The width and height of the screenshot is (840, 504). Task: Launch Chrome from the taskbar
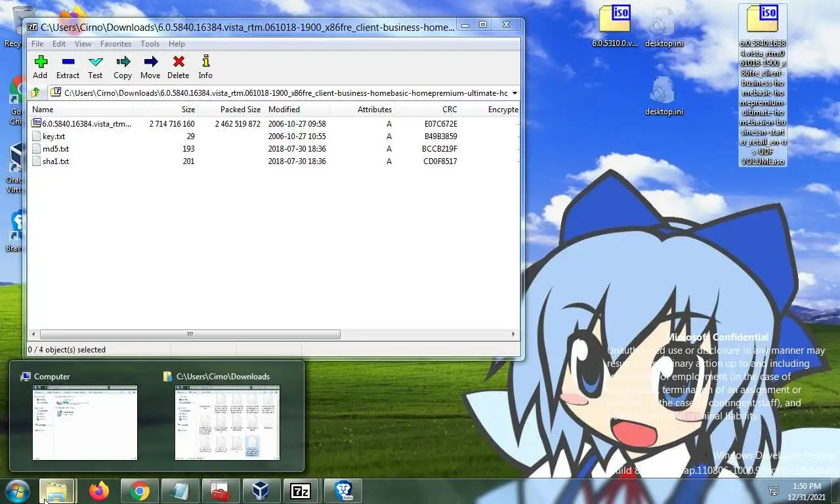(139, 491)
